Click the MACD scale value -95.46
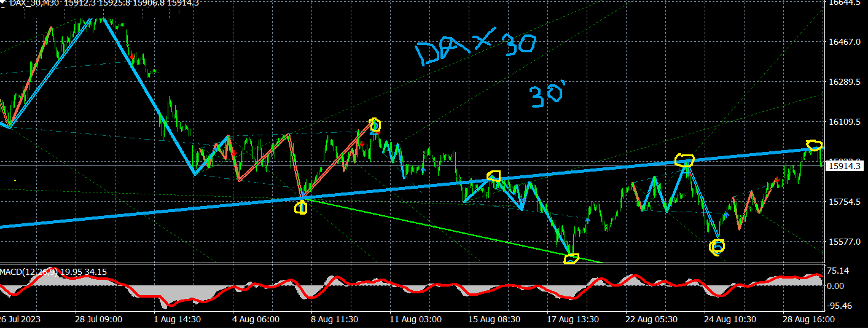The image size is (868, 329). (x=840, y=306)
